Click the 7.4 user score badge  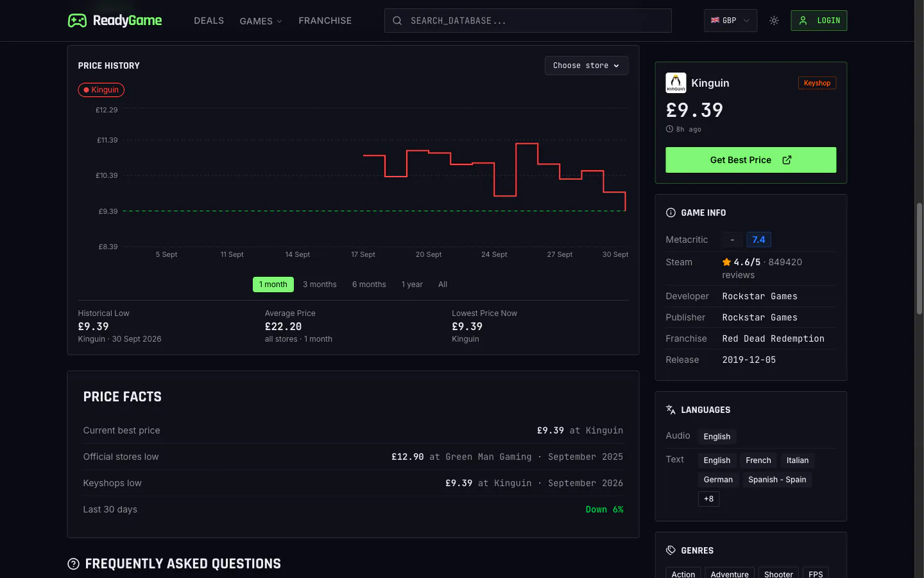[x=758, y=240]
